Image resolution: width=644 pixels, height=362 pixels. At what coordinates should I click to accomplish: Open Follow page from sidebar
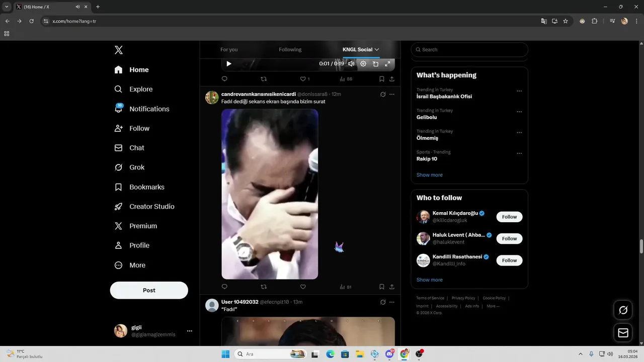[132, 128]
